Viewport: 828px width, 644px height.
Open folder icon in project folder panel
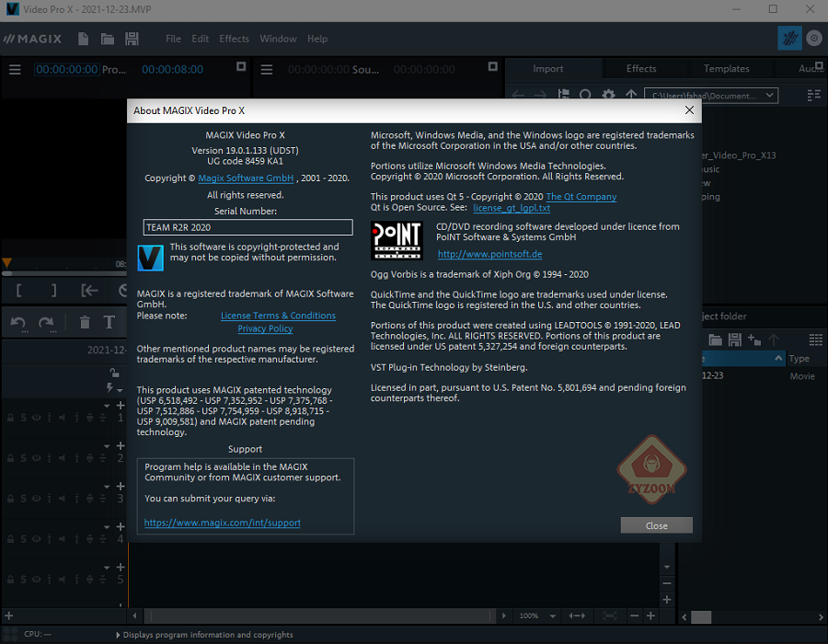(x=715, y=340)
